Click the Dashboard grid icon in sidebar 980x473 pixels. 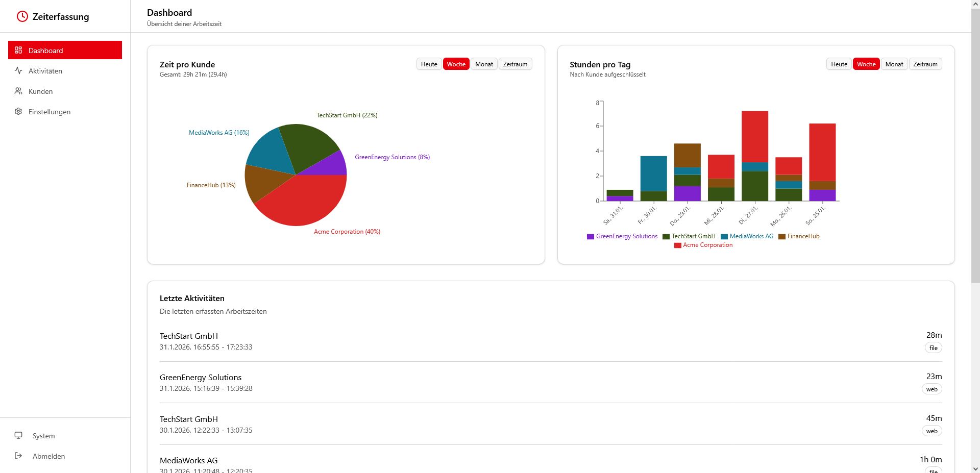(x=18, y=50)
